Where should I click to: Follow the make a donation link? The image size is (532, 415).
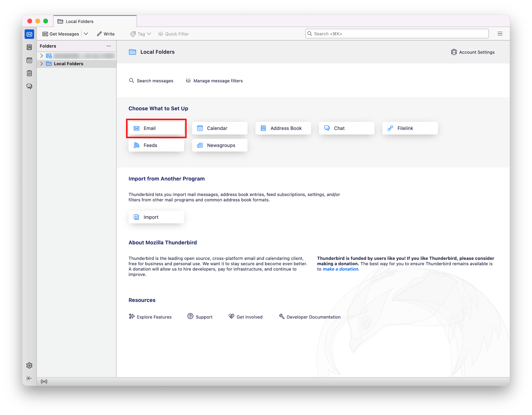click(340, 269)
